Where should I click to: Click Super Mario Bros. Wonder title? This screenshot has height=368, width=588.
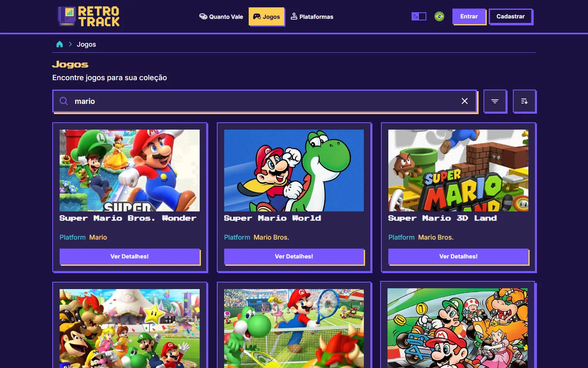click(128, 218)
